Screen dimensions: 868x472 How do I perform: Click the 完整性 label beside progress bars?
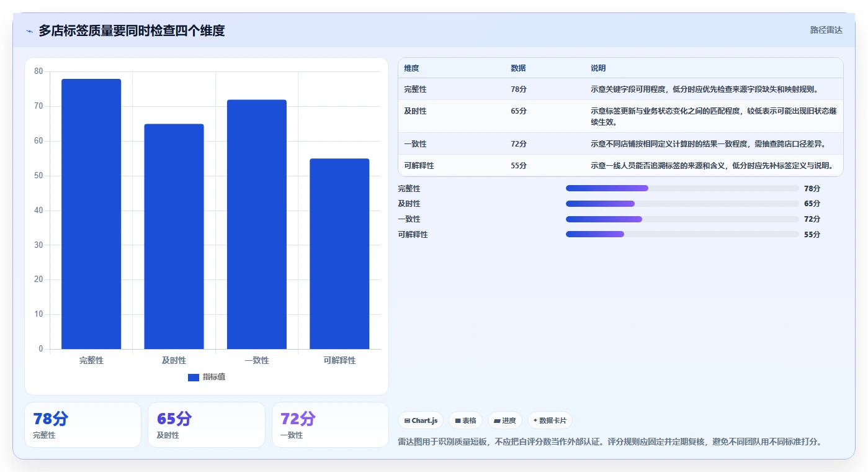pyautogui.click(x=409, y=188)
